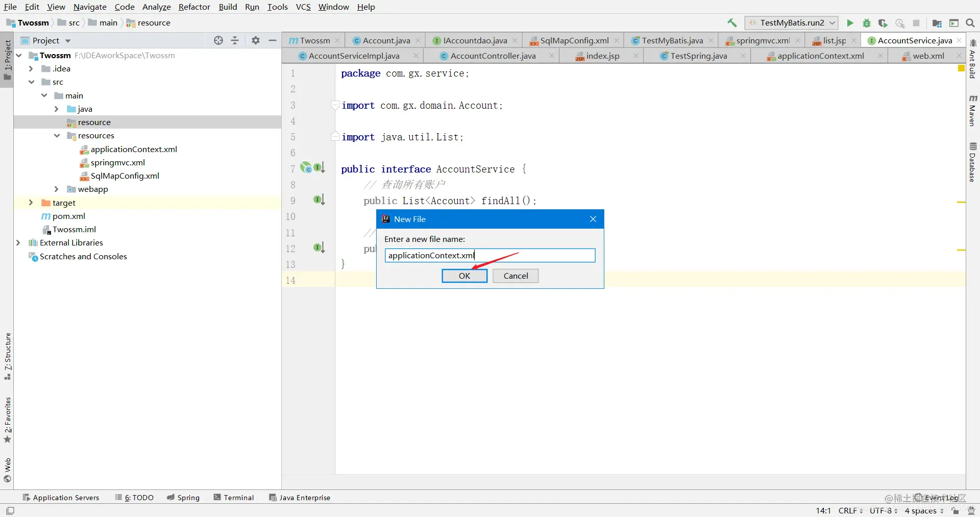Open the Terminal tool window

pyautogui.click(x=234, y=498)
